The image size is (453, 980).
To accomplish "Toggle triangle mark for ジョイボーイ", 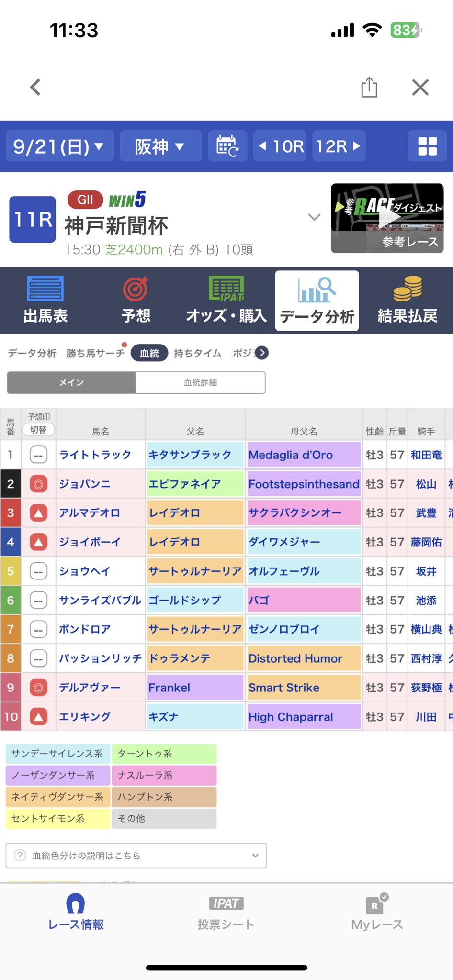I will tap(38, 542).
